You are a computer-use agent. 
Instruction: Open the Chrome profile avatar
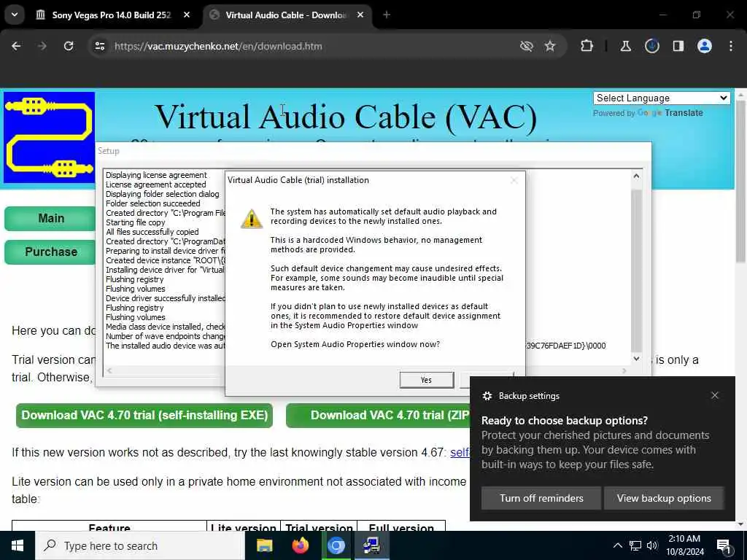coord(705,46)
